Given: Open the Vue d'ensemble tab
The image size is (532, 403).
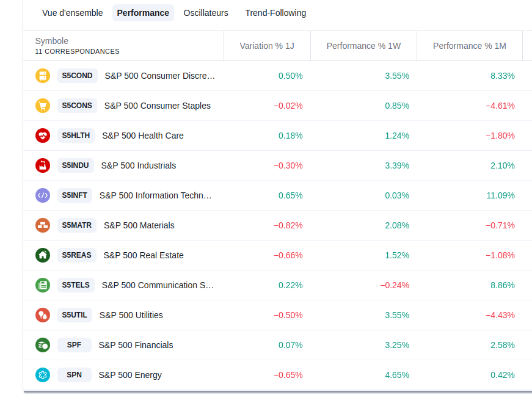Looking at the screenshot, I should click(72, 13).
